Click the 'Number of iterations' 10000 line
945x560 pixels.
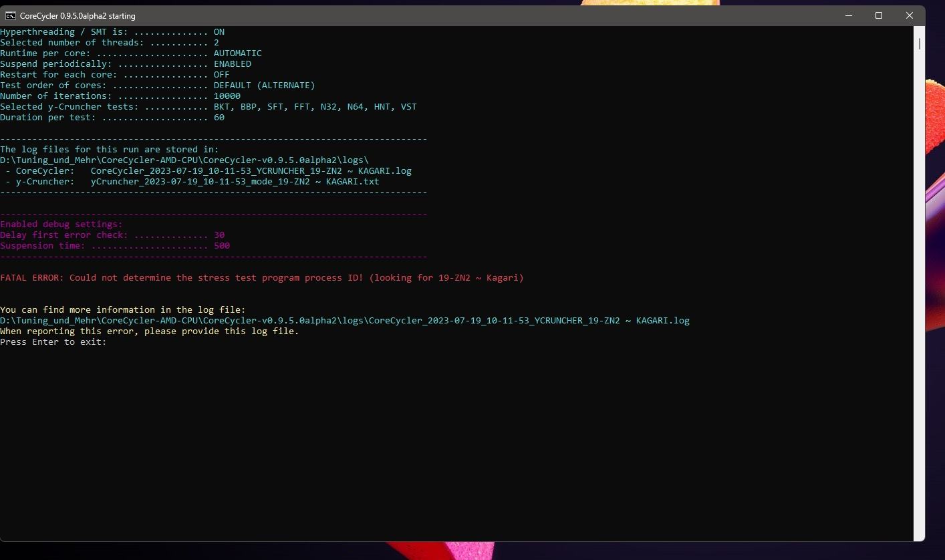click(120, 96)
